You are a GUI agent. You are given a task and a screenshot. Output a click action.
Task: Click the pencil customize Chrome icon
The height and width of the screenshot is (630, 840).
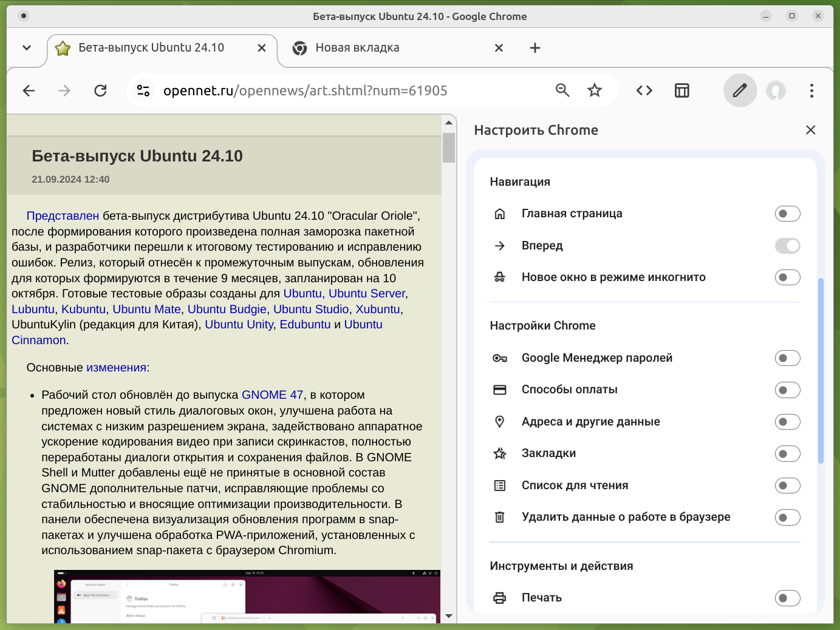click(x=740, y=91)
